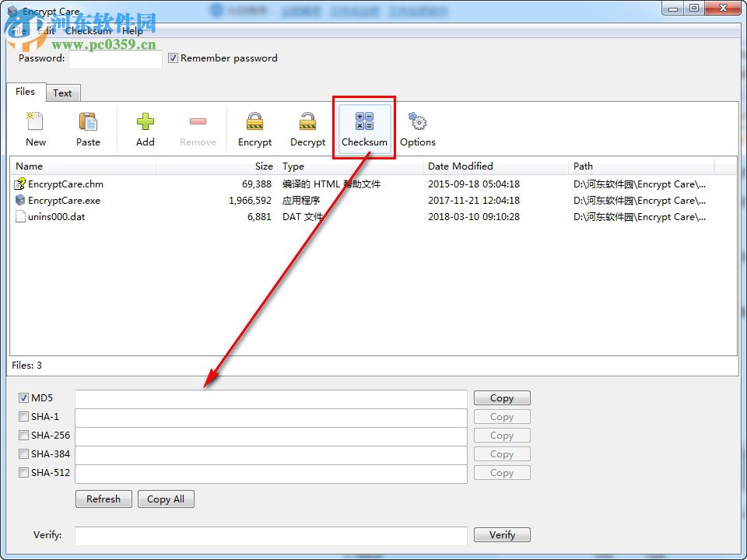Click inside the Password input field
This screenshot has height=560, width=747.
[x=115, y=58]
